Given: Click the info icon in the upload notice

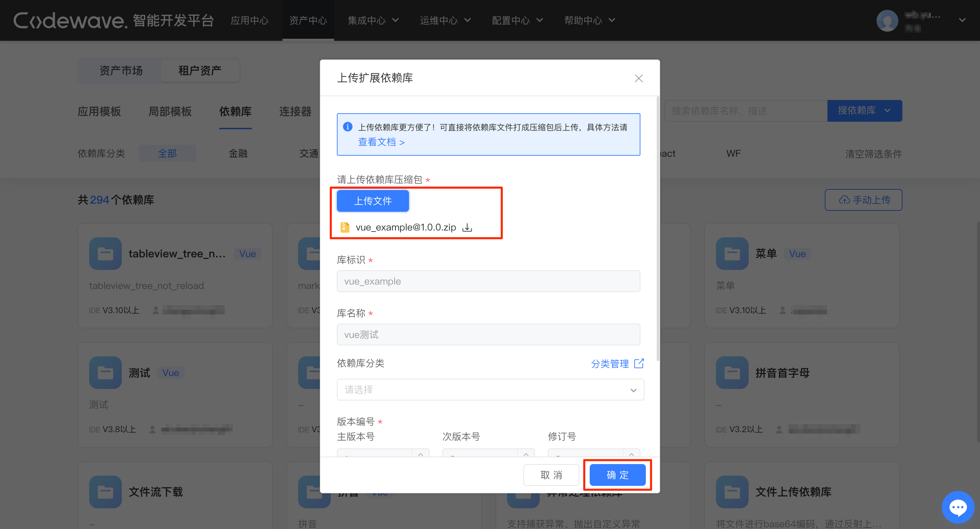Looking at the screenshot, I should 347,126.
